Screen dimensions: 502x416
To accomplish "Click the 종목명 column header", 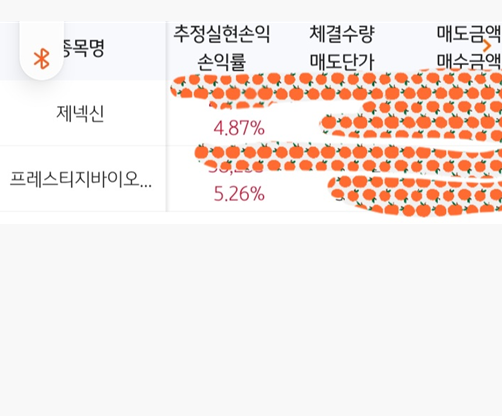I will click(x=83, y=48).
